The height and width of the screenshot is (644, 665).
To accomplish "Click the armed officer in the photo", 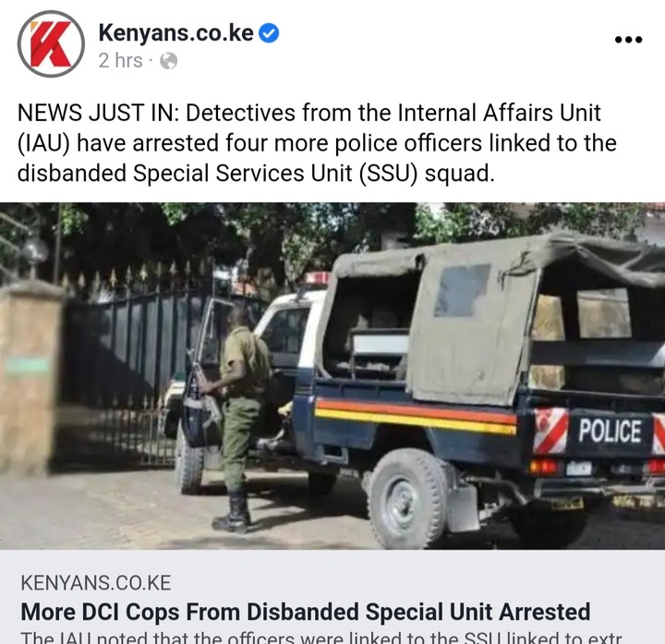I will point(232,418).
